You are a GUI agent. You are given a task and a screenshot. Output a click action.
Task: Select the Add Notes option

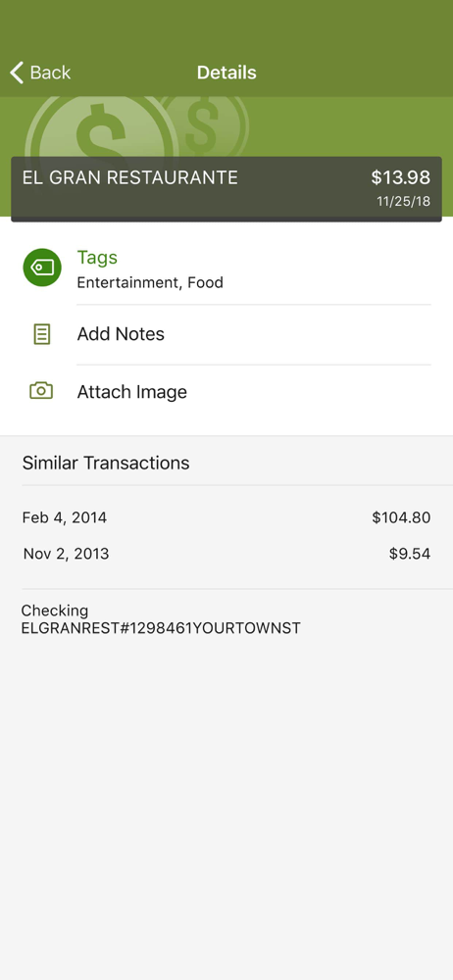click(x=226, y=334)
